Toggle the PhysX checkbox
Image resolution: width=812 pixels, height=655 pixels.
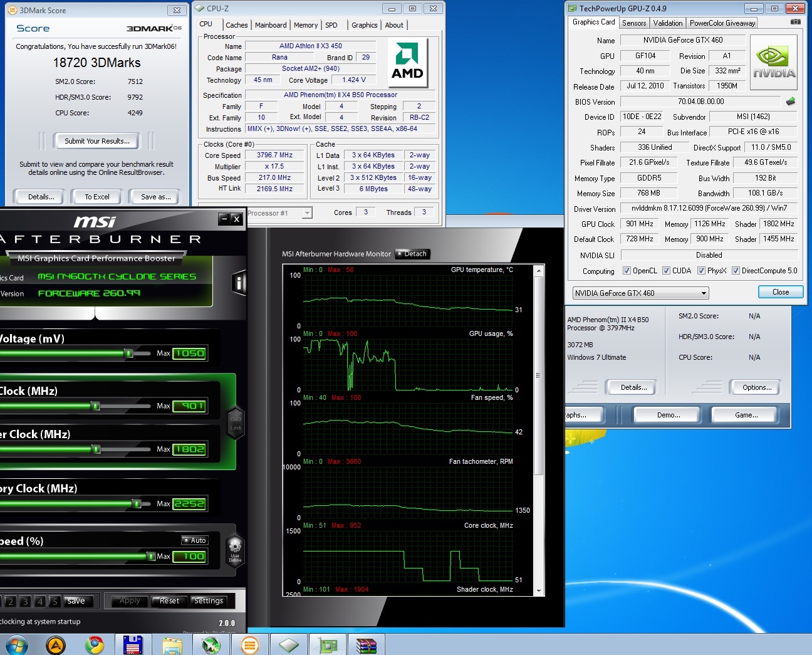[701, 271]
